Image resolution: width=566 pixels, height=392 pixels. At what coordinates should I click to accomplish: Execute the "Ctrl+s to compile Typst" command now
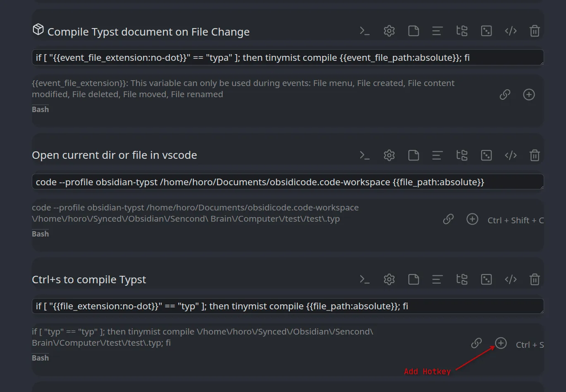pos(364,279)
